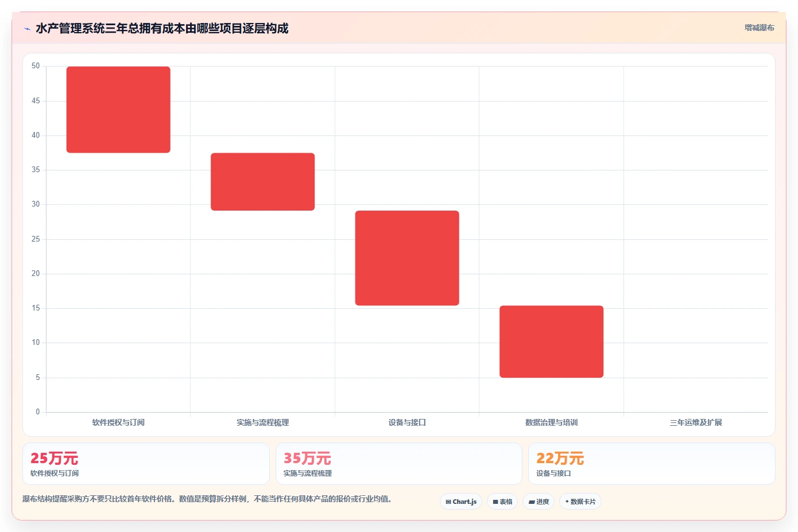Click the y-axis value 25

(36, 239)
